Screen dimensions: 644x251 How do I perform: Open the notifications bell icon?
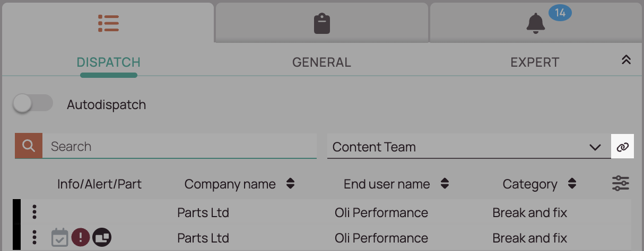pos(536,23)
